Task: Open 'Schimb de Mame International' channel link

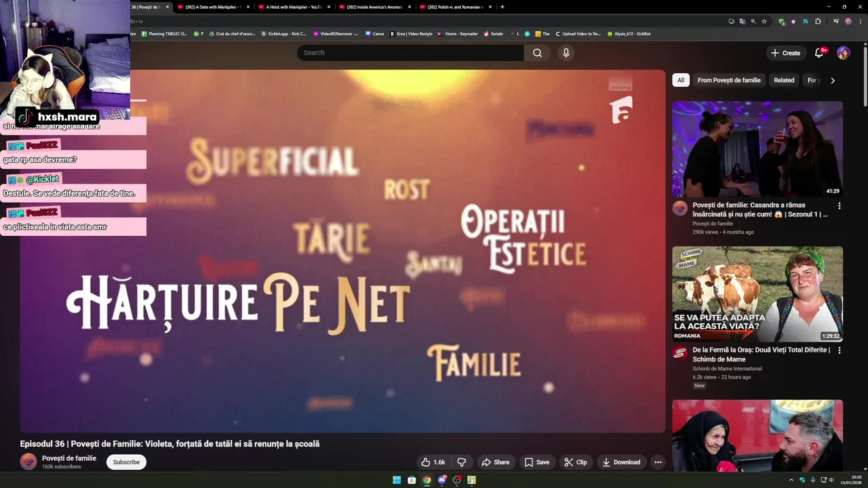Action: 727,369
